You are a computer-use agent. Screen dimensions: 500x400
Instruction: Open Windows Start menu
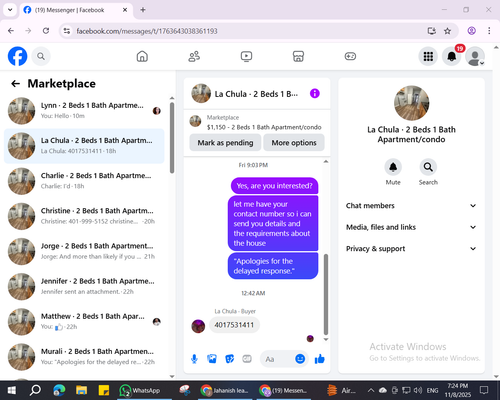pyautogui.click(x=11, y=390)
